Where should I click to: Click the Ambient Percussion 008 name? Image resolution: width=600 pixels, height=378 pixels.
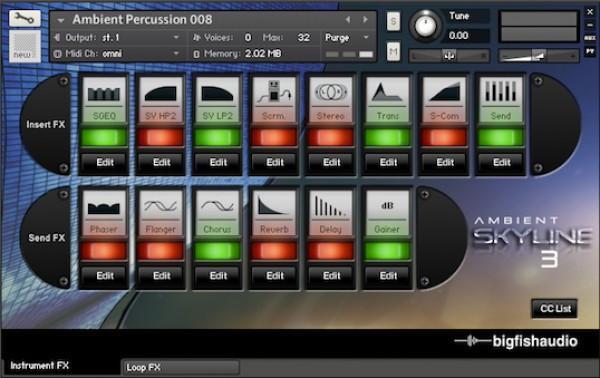142,19
